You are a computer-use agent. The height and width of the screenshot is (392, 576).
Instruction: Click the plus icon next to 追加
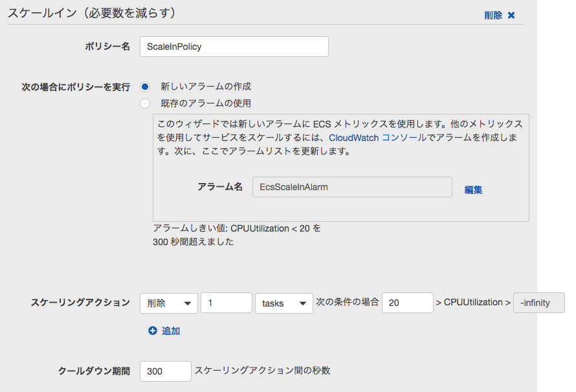pyautogui.click(x=153, y=331)
